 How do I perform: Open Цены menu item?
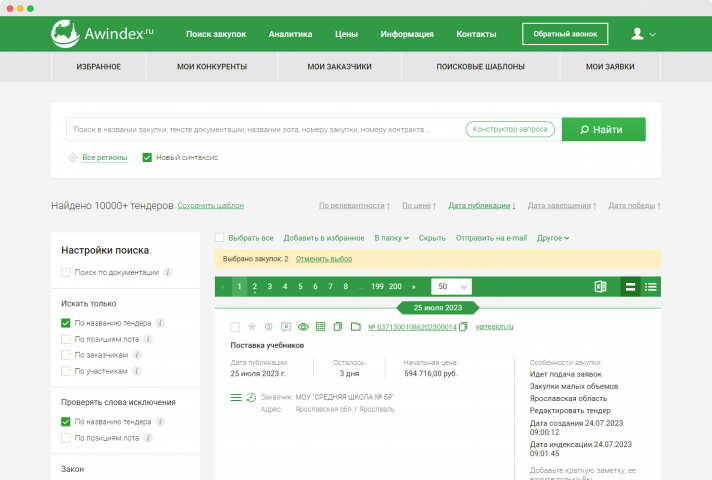point(346,34)
